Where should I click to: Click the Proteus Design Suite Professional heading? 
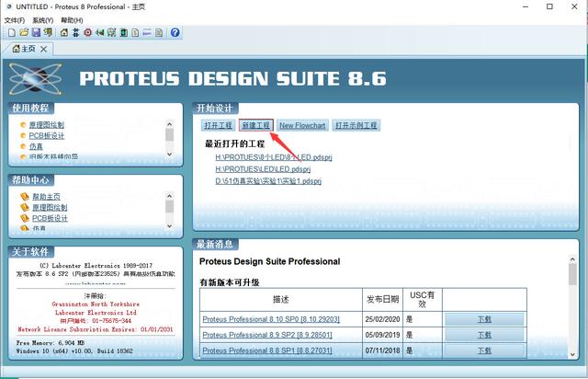(269, 261)
